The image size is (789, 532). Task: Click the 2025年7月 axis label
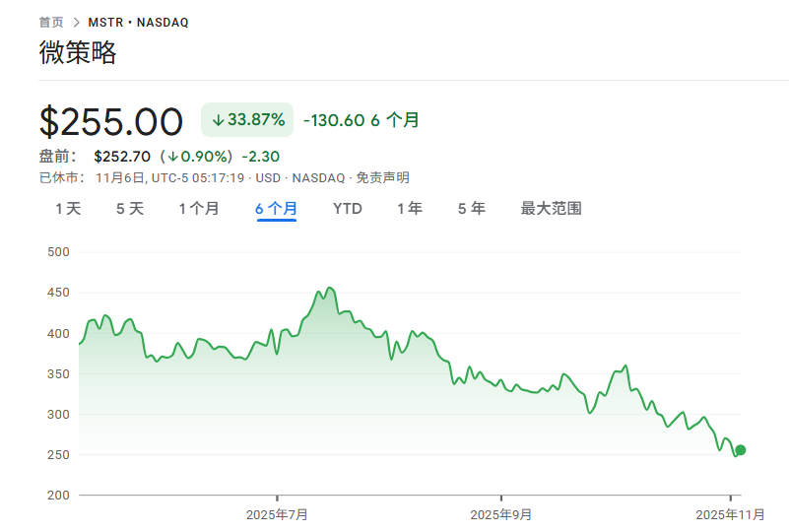click(277, 514)
